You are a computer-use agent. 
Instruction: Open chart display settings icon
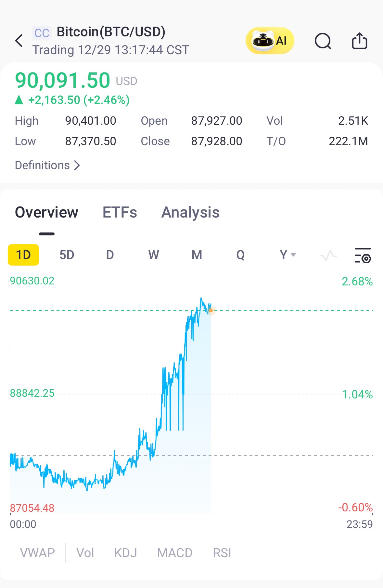tap(363, 255)
